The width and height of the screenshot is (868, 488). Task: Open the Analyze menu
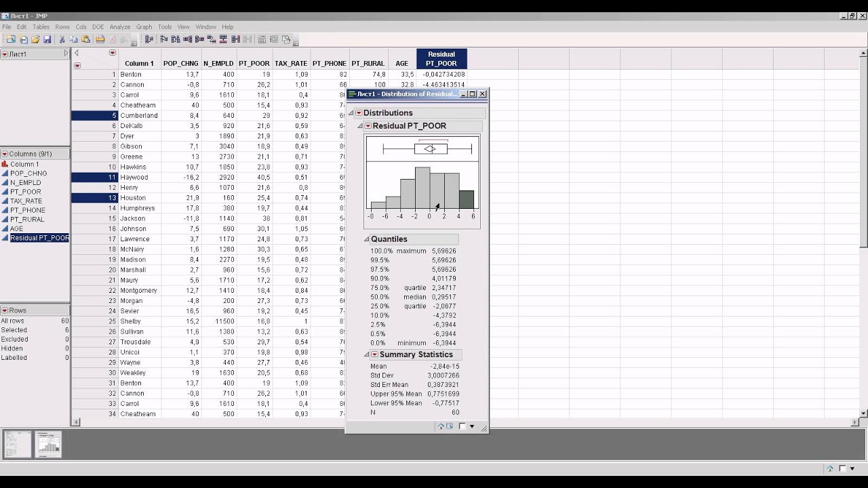coord(120,27)
